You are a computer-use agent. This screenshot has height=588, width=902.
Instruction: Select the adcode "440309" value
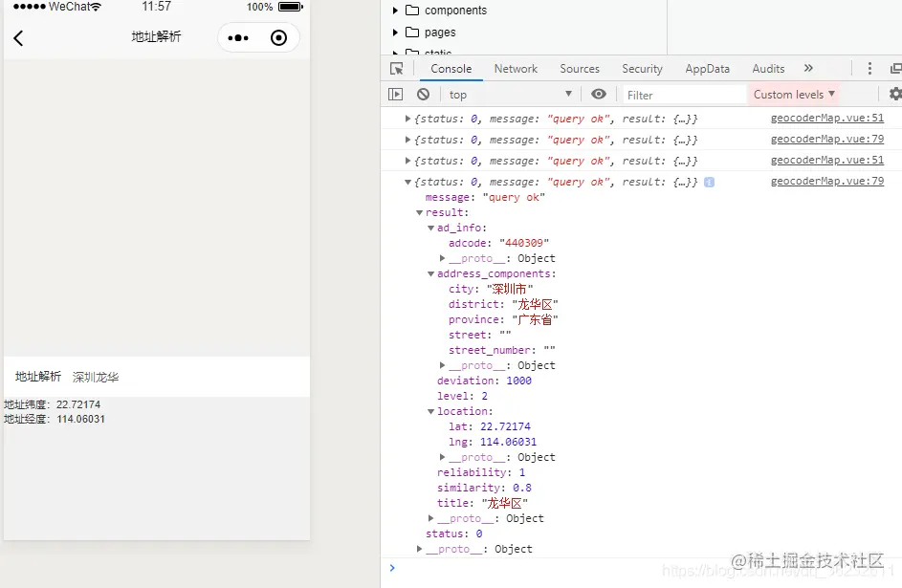click(524, 243)
